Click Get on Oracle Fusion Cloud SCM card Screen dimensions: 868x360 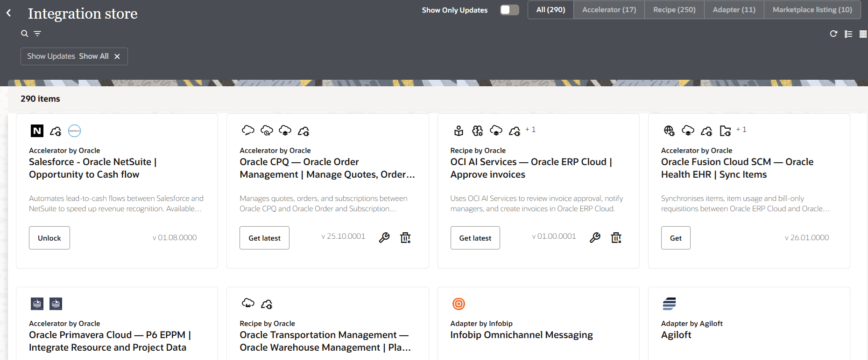click(676, 238)
